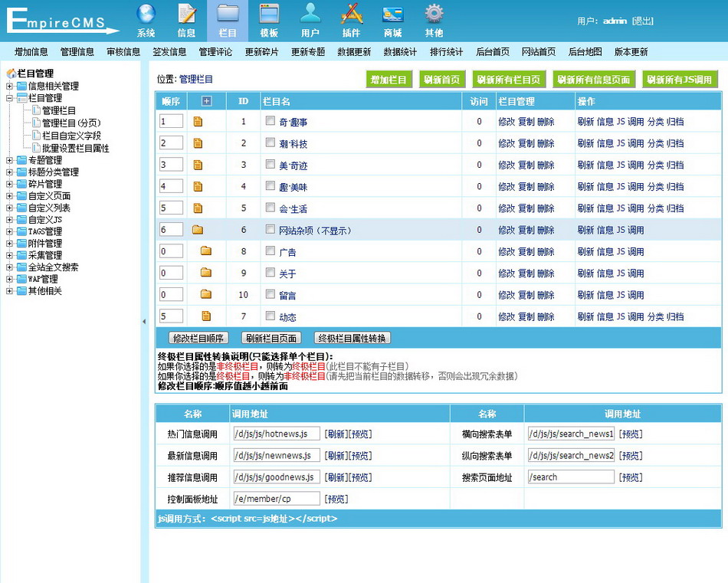
Task: Click the page icon in the 动态 row
Action: click(x=206, y=316)
